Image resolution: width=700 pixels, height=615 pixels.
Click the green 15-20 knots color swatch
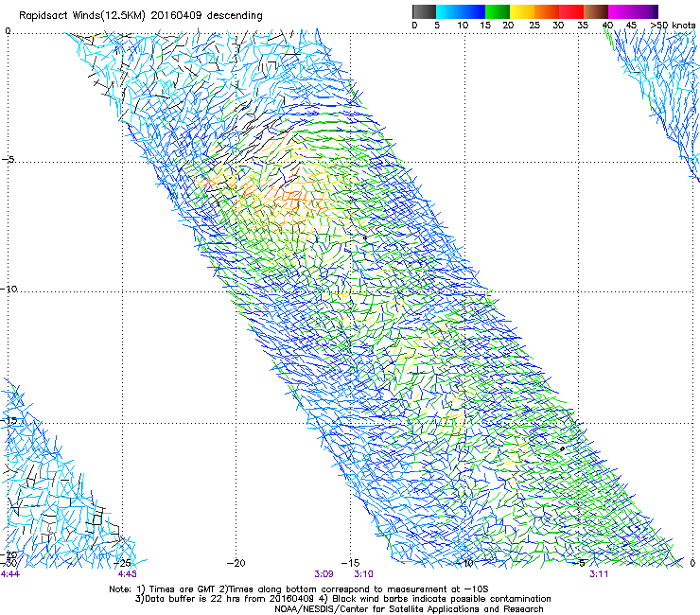coord(498,11)
